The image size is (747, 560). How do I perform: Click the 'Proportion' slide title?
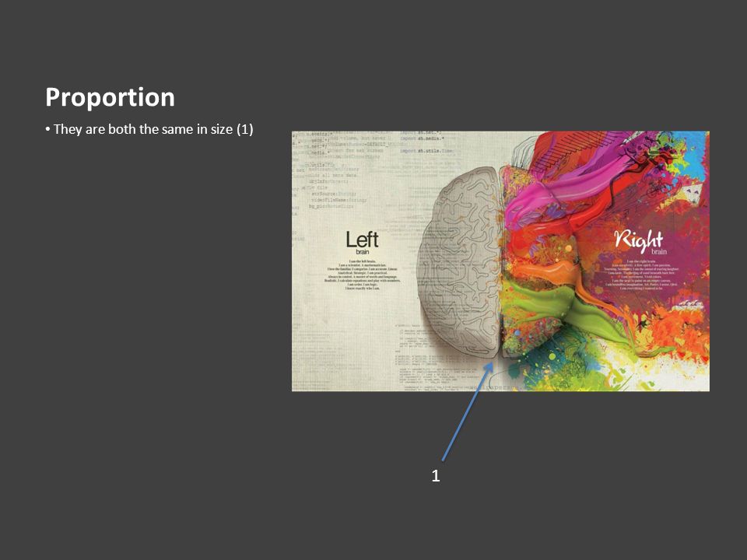click(110, 98)
